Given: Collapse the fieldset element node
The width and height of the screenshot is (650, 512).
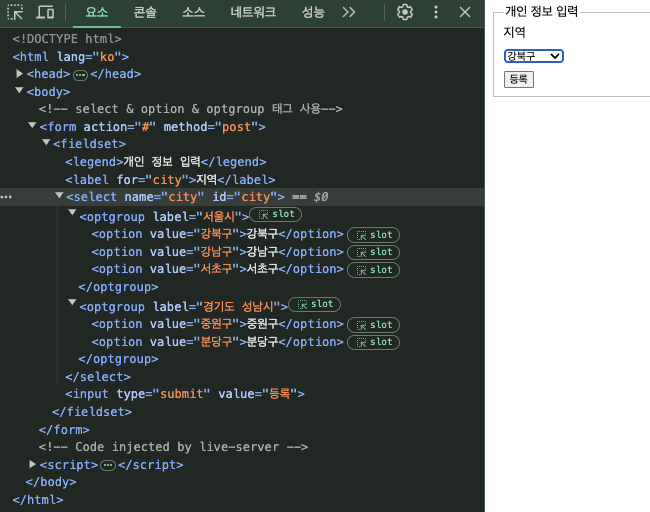Looking at the screenshot, I should (46, 142).
